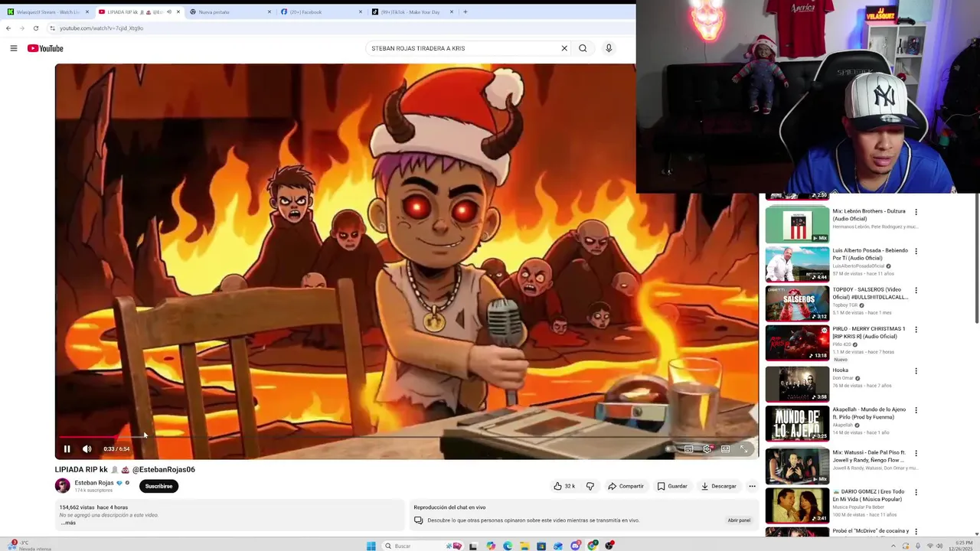Image resolution: width=980 pixels, height=551 pixels.
Task: View site information icon in address bar
Action: [x=52, y=28]
